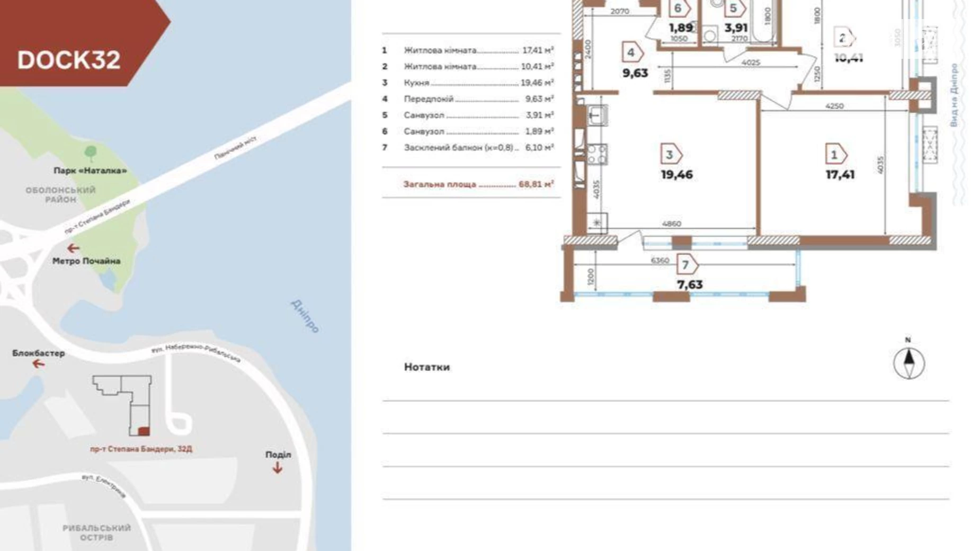Click legend row 2 Житлова кімната 10,41 м²
Viewport: 980px width, 551px height.
(x=468, y=66)
